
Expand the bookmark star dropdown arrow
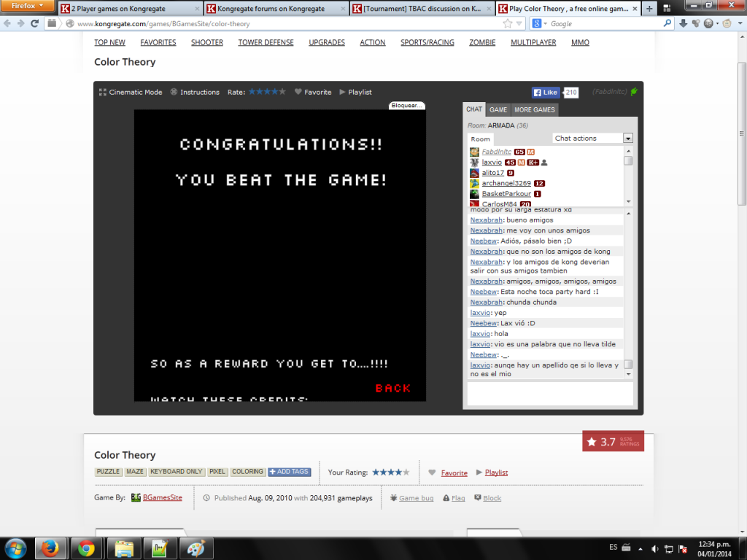pos(519,23)
